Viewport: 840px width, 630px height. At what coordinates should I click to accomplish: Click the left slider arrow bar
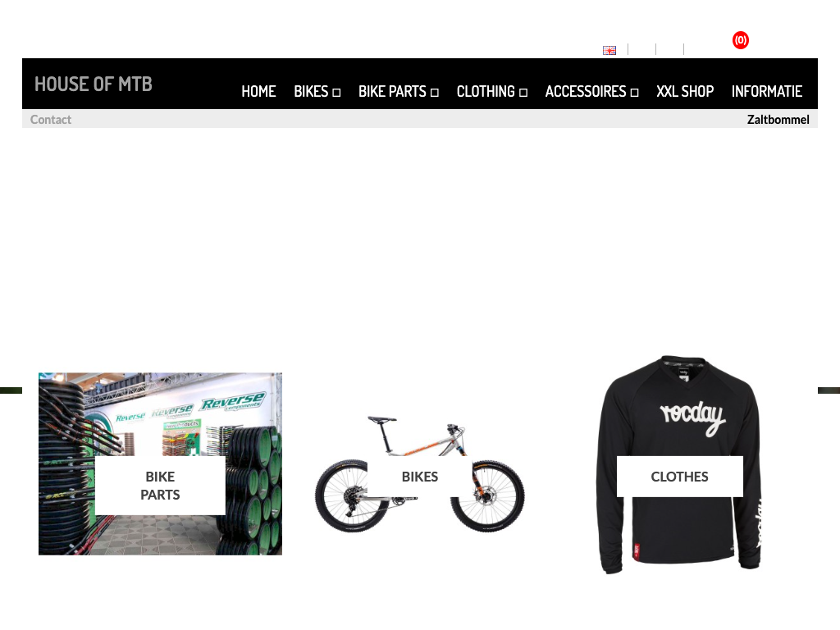(x=11, y=390)
